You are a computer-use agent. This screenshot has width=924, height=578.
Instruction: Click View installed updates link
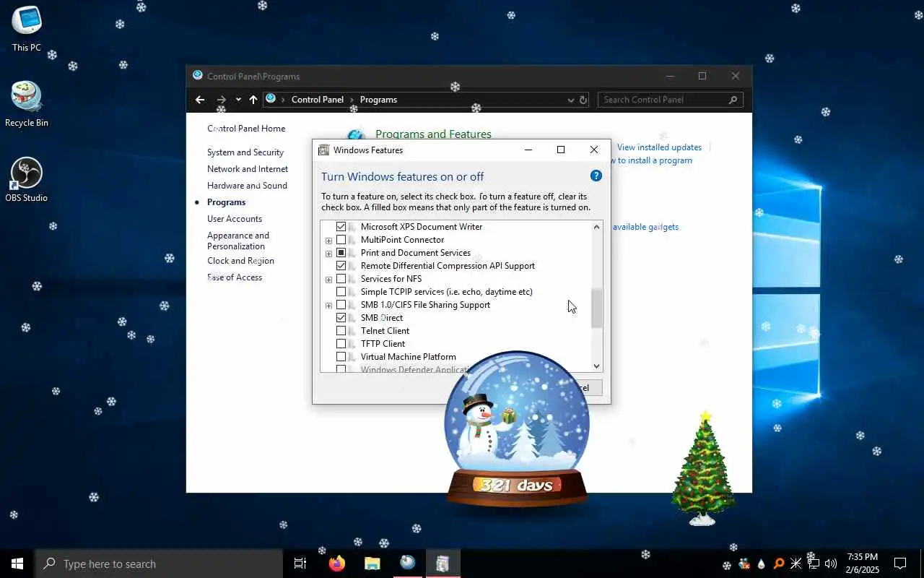659,147
